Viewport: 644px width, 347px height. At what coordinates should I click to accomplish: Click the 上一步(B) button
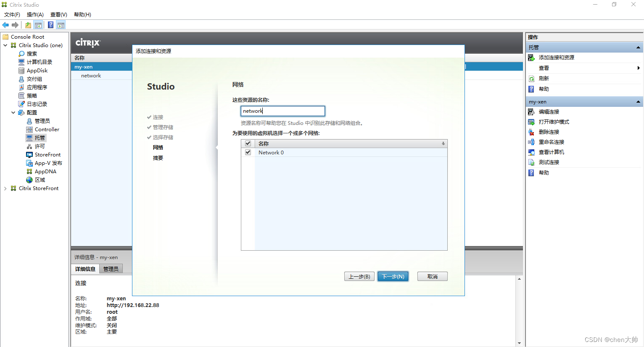point(359,276)
